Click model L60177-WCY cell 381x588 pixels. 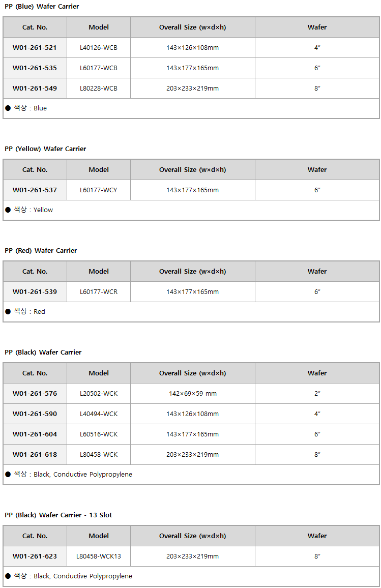(99, 190)
